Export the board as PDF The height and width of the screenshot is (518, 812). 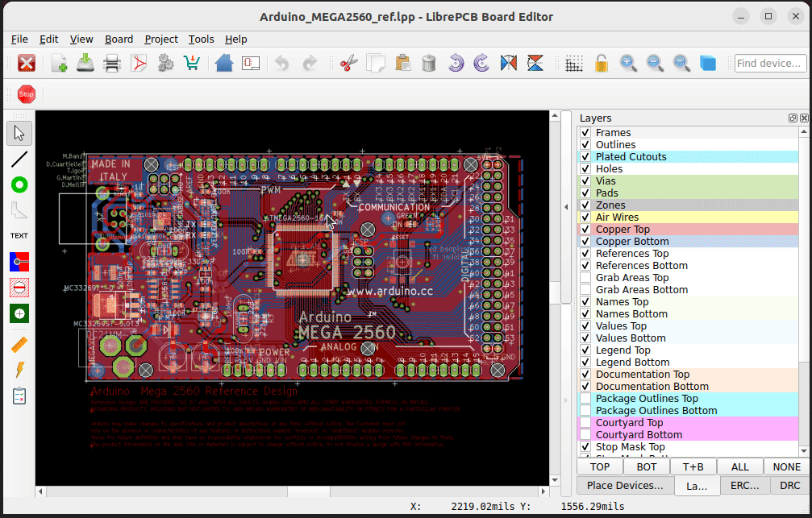point(139,62)
